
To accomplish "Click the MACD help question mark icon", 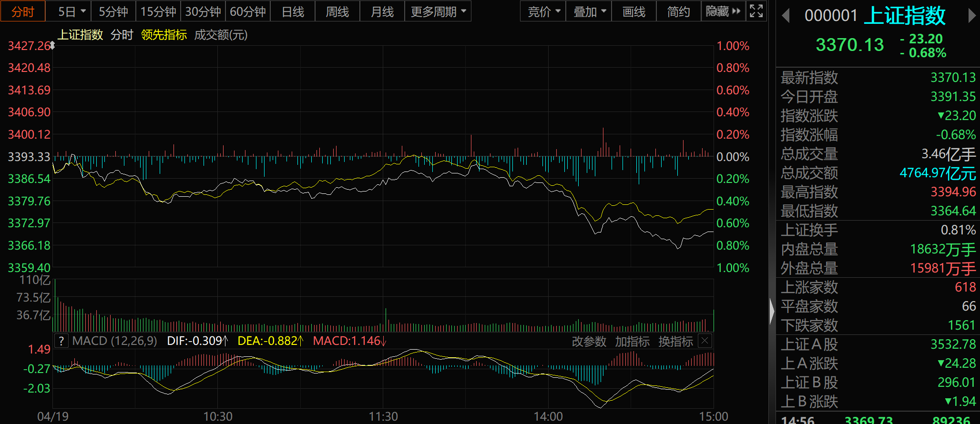I will (61, 341).
